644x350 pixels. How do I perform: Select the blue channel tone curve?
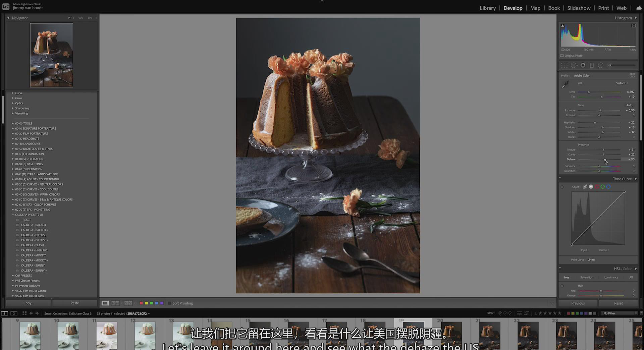tap(608, 187)
